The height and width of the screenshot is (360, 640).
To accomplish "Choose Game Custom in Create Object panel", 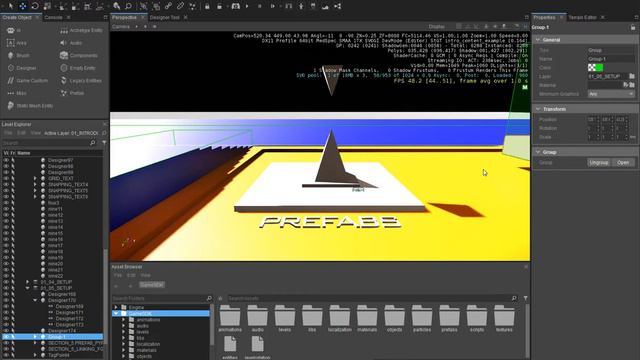I will [27, 81].
